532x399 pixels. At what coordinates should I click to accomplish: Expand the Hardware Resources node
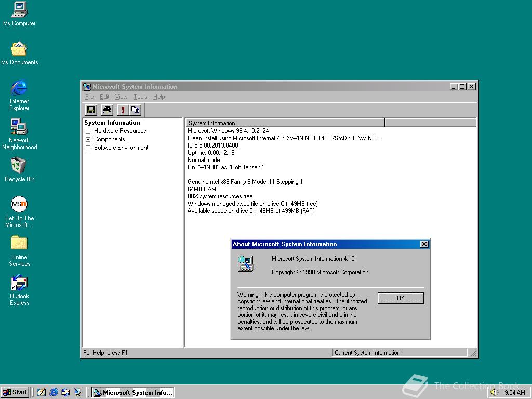[88, 131]
